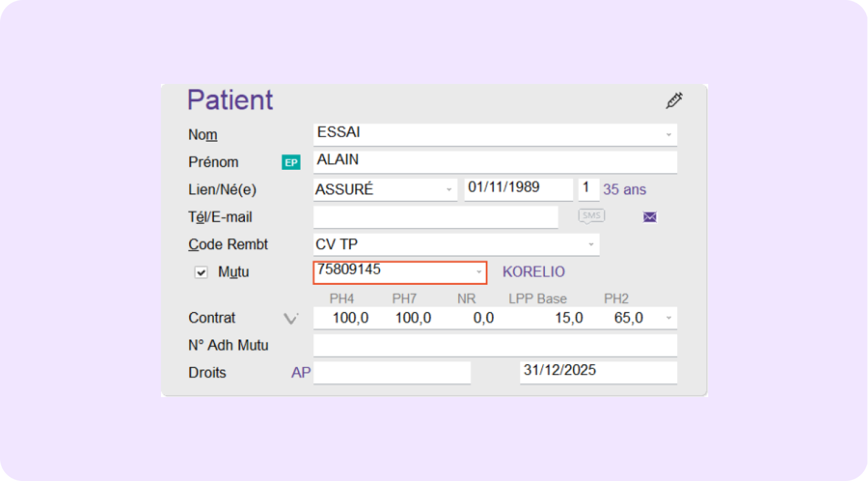Click the AP label next to Droits

(x=300, y=372)
